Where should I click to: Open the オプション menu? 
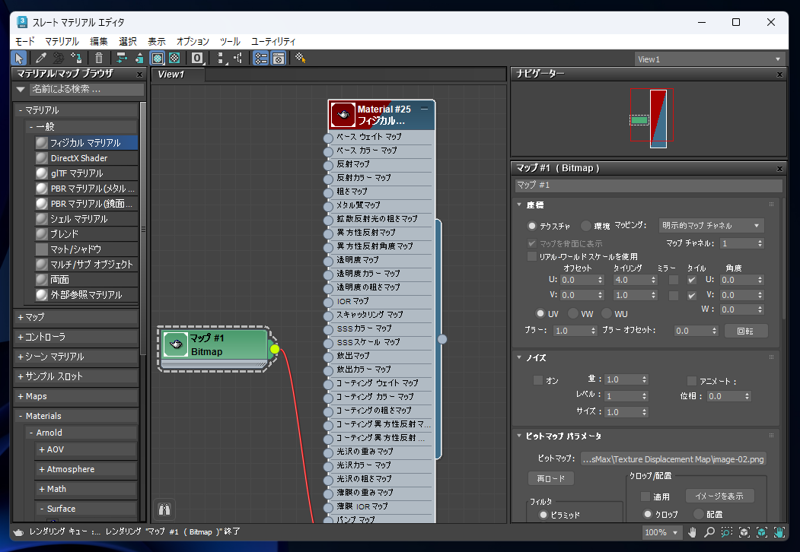point(192,41)
